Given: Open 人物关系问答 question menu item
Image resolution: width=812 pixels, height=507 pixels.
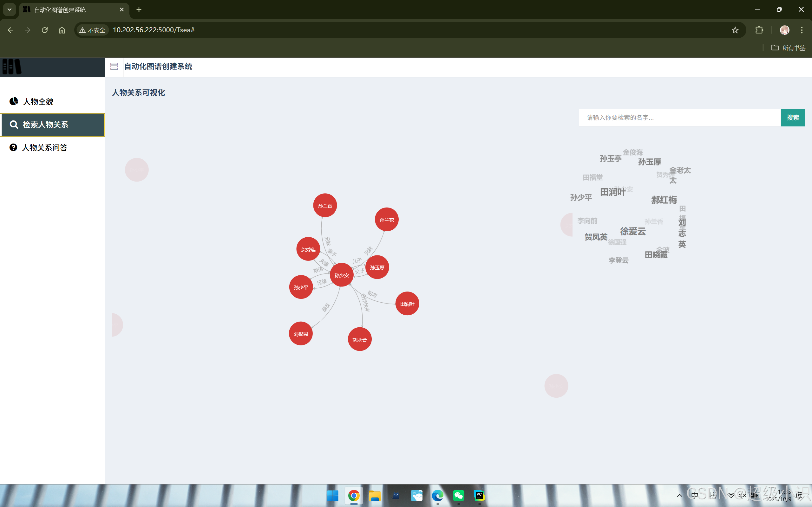Looking at the screenshot, I should pyautogui.click(x=44, y=148).
